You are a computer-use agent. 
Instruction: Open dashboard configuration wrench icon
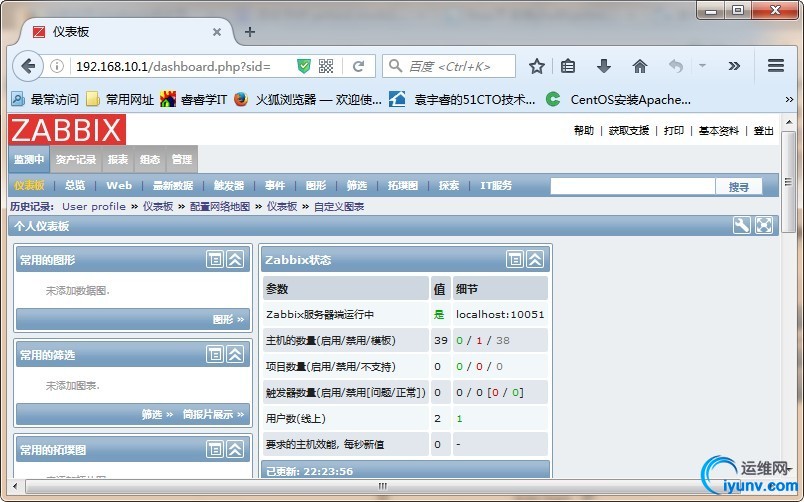[x=741, y=225]
